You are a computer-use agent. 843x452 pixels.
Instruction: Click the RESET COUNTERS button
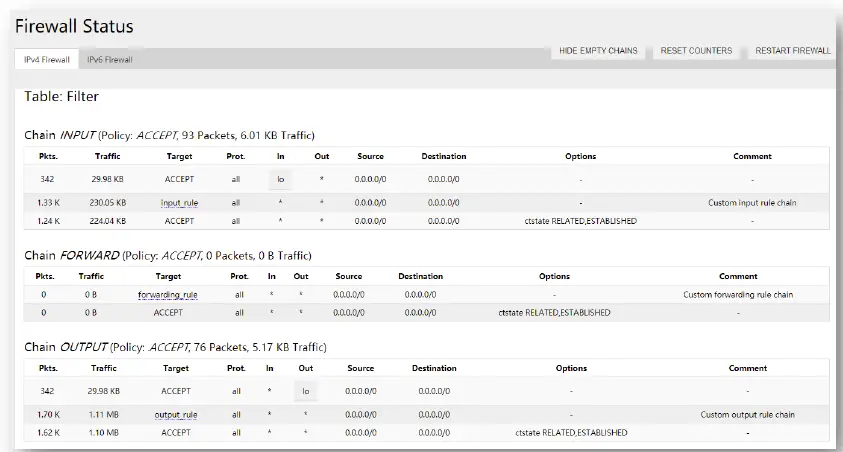(696, 51)
